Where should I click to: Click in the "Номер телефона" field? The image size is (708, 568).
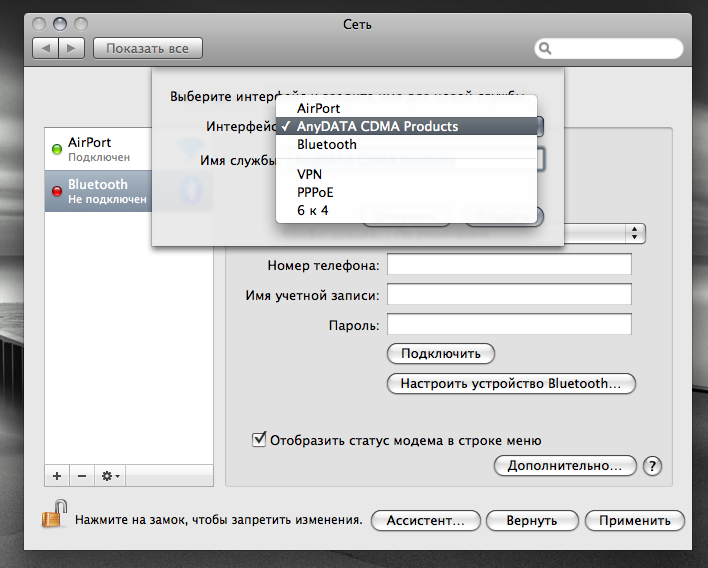coord(509,264)
